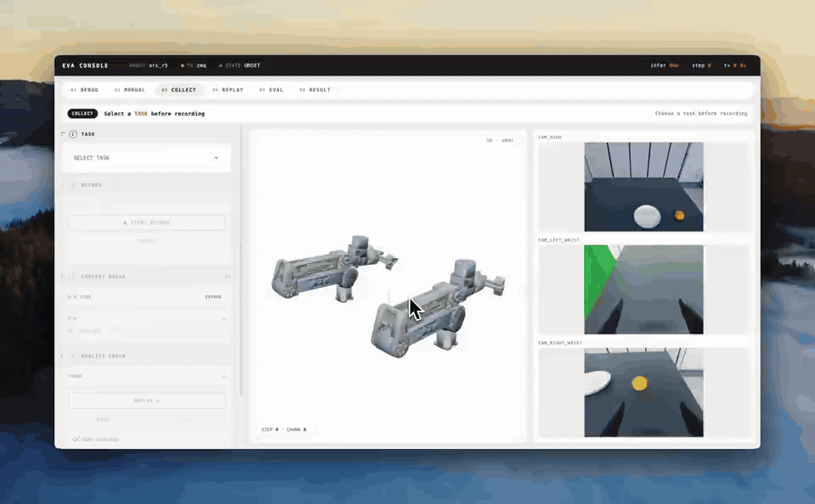Click the QUALITY CHECK section header
Viewport: 815px width, 504px height.
tap(104, 356)
